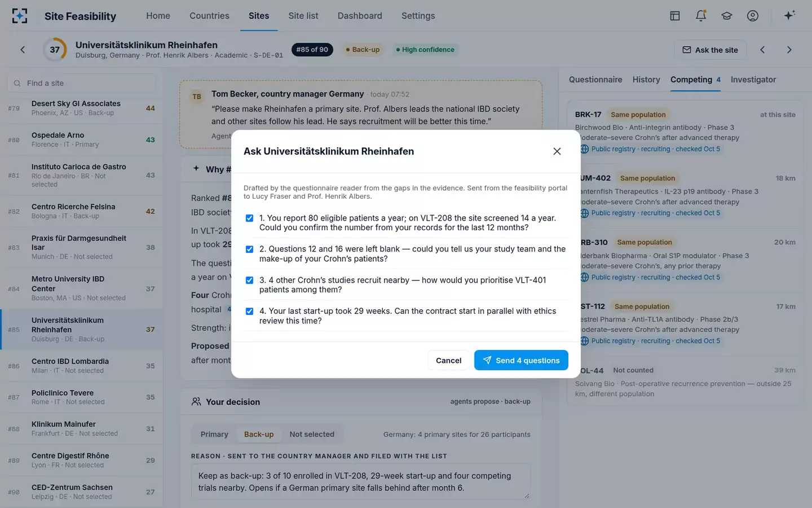Go to previous site chevron
The image size is (812, 508).
pyautogui.click(x=762, y=50)
